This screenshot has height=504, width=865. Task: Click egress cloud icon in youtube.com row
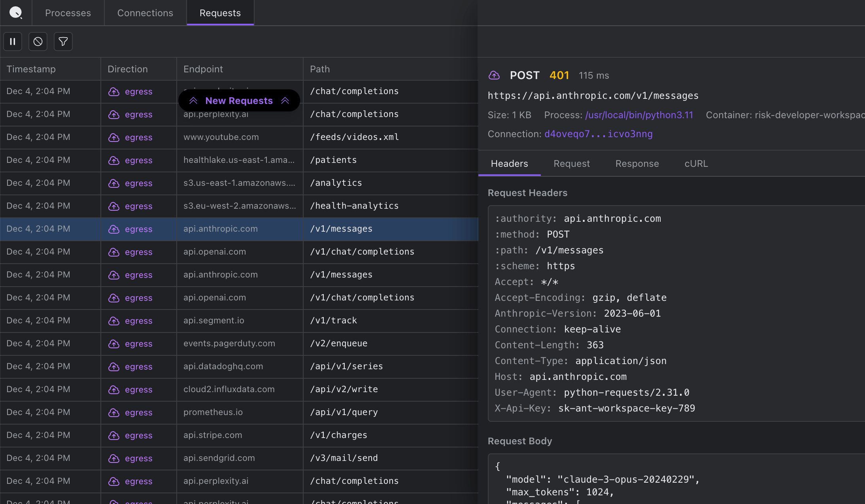click(x=114, y=138)
